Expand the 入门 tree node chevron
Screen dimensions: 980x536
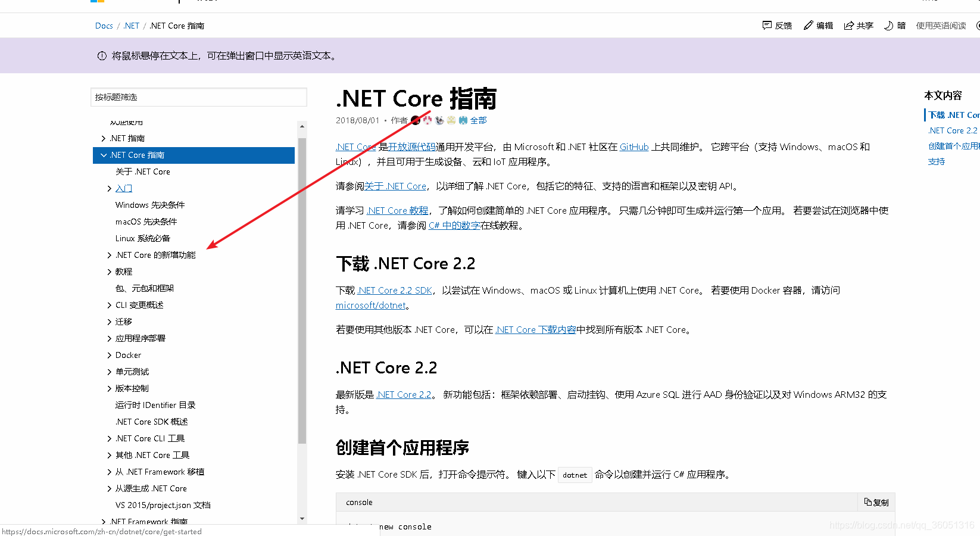110,188
